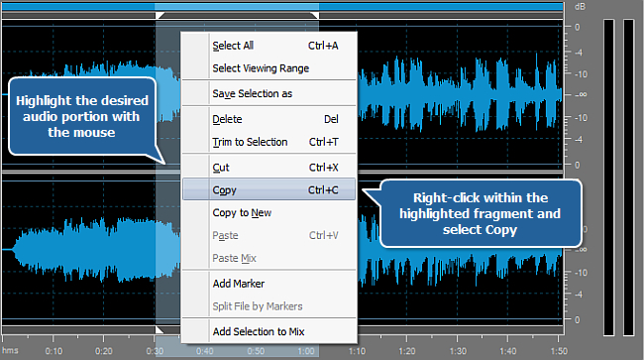Click the top-right selection end marker triangle

315,16
